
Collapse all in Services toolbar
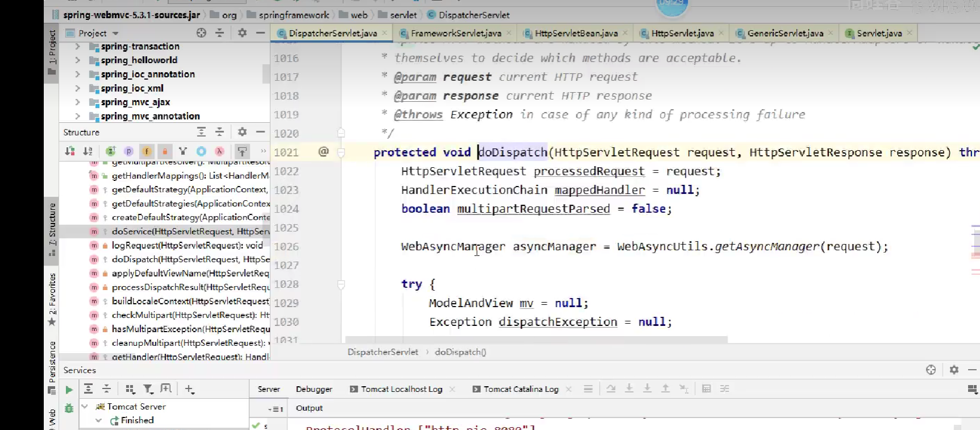[x=106, y=389]
